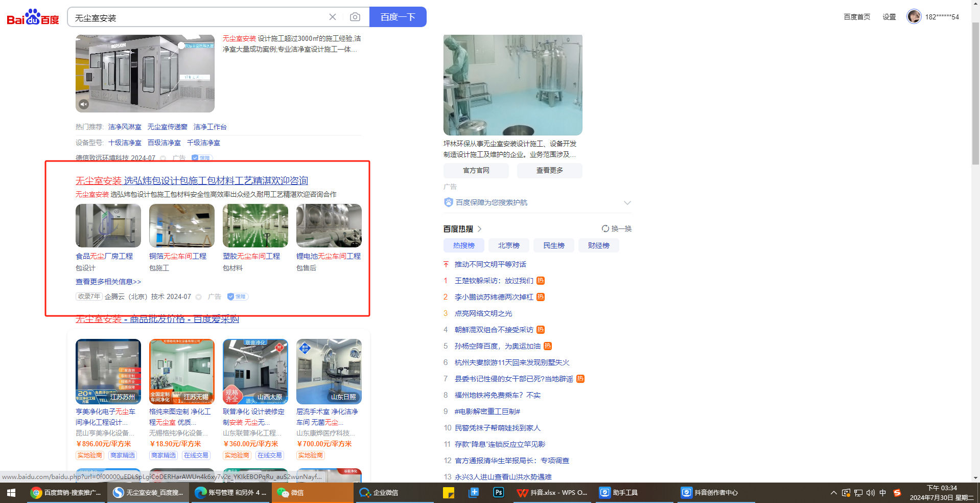
Task: Open the 百度热搜 arrow for the full list
Action: (479, 229)
